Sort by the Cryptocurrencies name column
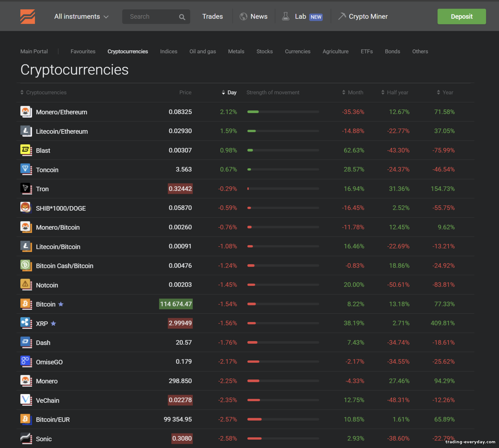This screenshot has width=499, height=448. [x=44, y=92]
